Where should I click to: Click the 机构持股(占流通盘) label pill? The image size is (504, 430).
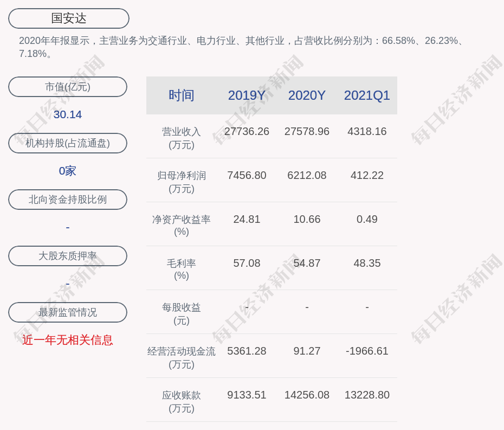[68, 143]
